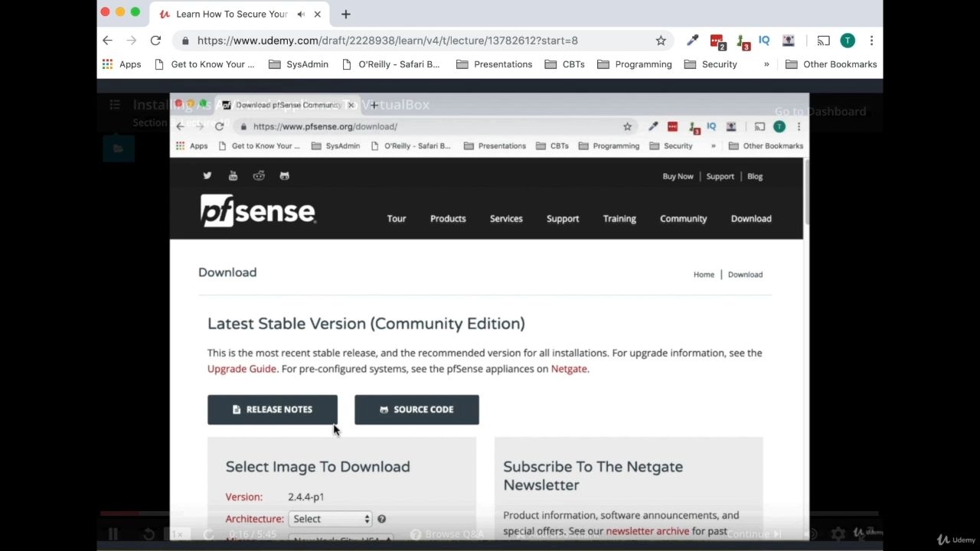Click the pfSense logo

[257, 210]
